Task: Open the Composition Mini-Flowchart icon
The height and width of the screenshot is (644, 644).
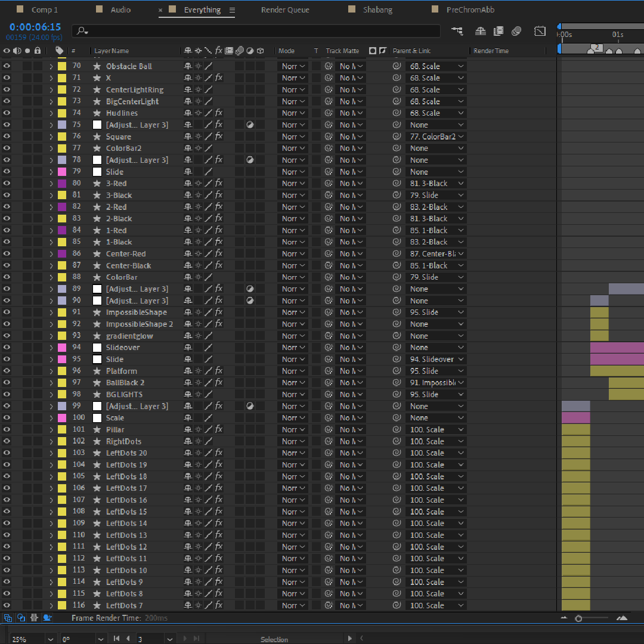Action: click(x=457, y=31)
